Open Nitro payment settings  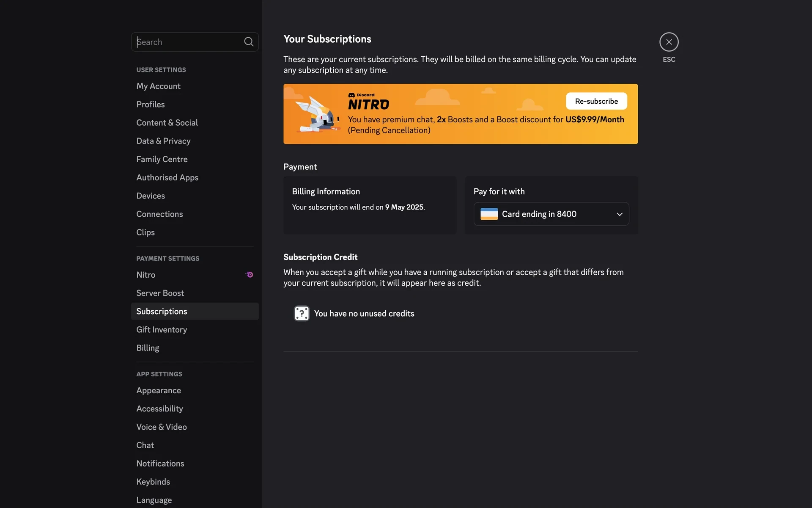click(x=195, y=275)
